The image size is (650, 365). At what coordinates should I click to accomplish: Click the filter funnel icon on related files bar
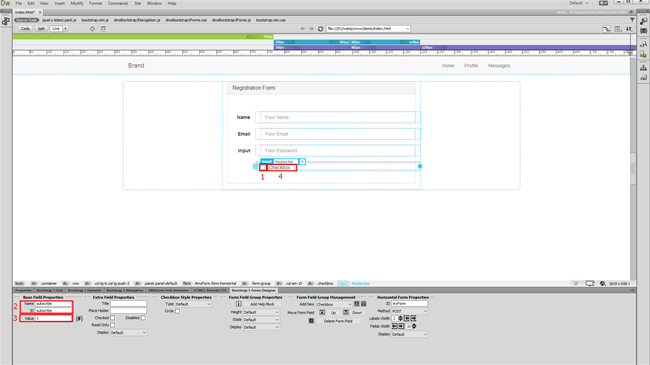(x=632, y=20)
